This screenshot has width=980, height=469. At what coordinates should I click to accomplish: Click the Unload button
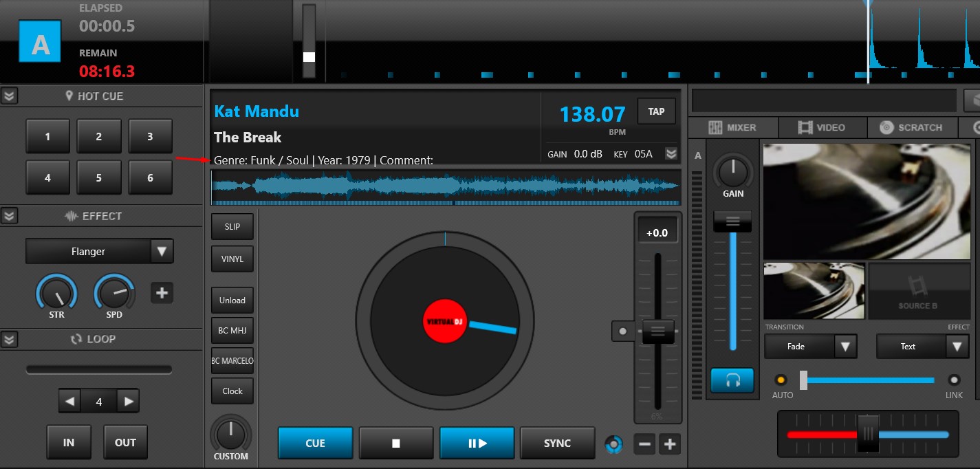tap(232, 301)
